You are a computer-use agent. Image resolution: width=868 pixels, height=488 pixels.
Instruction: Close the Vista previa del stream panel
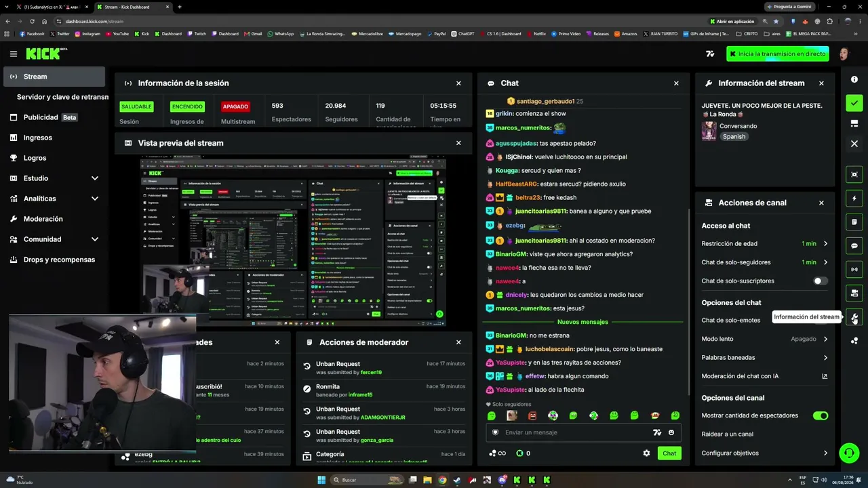click(458, 143)
